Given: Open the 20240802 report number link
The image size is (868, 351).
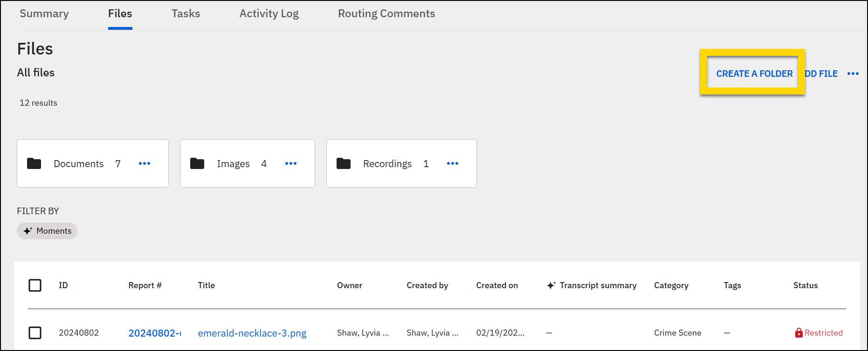Looking at the screenshot, I should [154, 333].
